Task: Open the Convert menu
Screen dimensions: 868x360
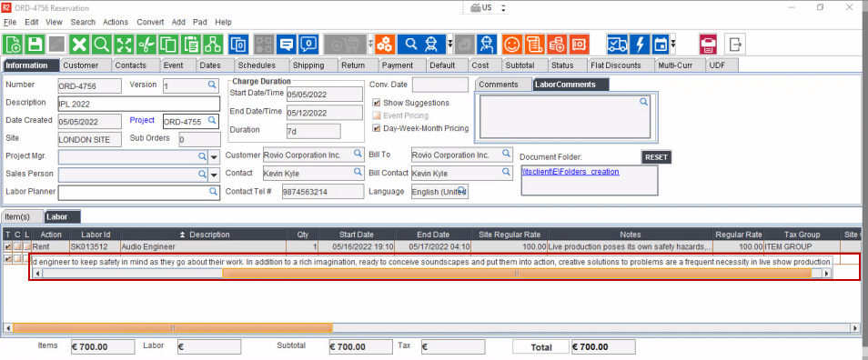Action: pyautogui.click(x=150, y=22)
